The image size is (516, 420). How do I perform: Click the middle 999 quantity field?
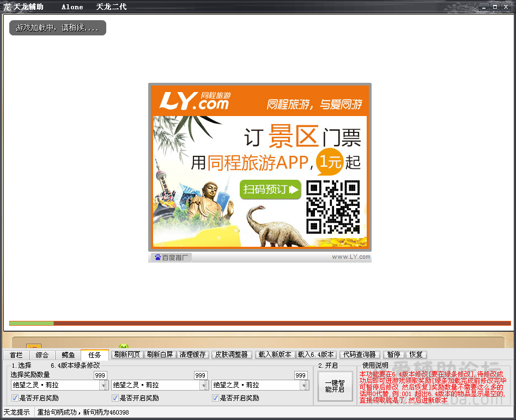click(200, 375)
